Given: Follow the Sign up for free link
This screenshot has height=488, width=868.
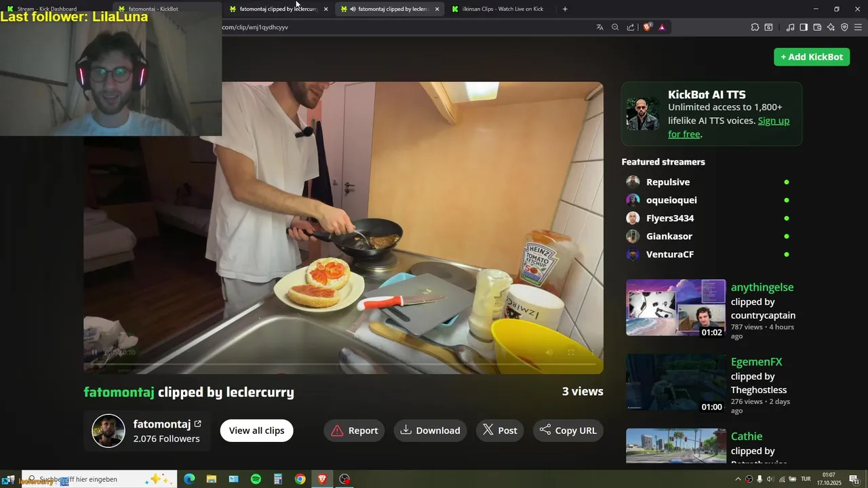Looking at the screenshot, I should [729, 127].
